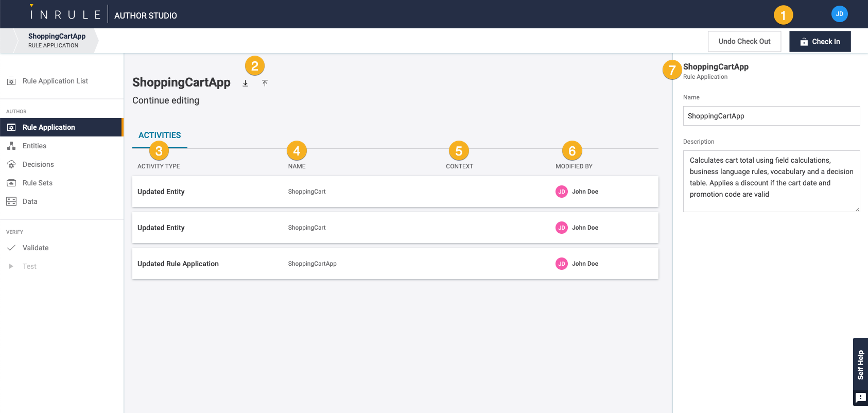Click the Rule Application List icon
This screenshot has width=868, height=413.
[x=11, y=81]
